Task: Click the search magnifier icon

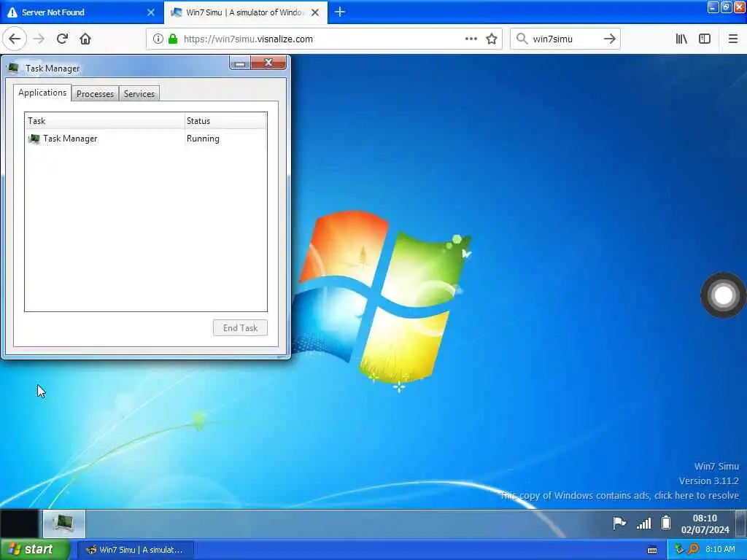Action: (x=522, y=39)
